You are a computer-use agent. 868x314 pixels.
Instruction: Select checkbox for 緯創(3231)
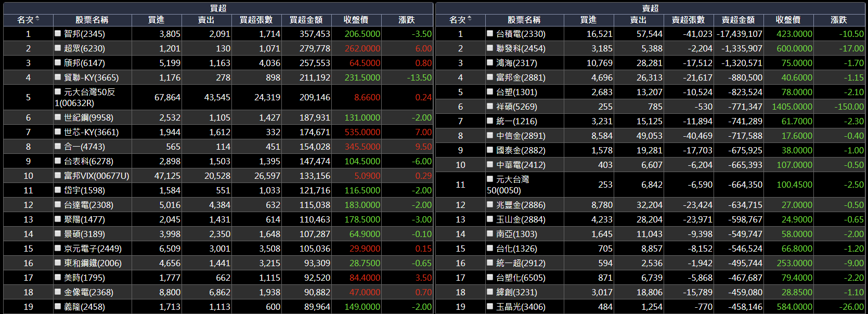tap(490, 292)
